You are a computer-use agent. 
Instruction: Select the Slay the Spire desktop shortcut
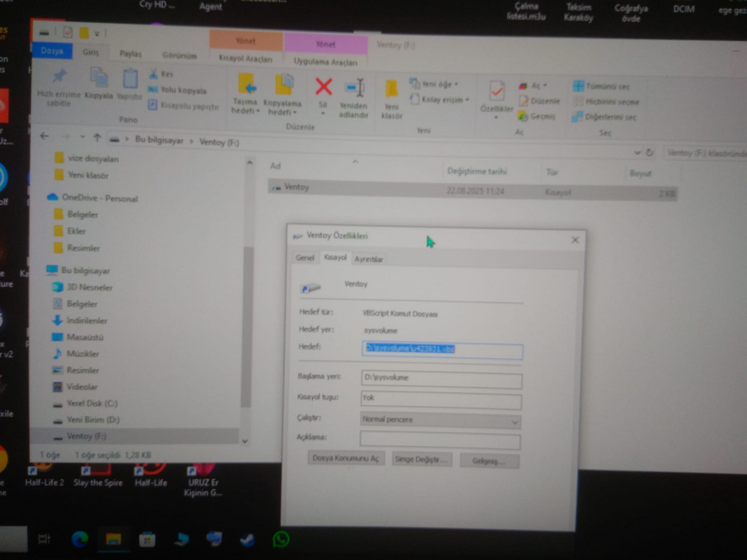[x=98, y=474]
